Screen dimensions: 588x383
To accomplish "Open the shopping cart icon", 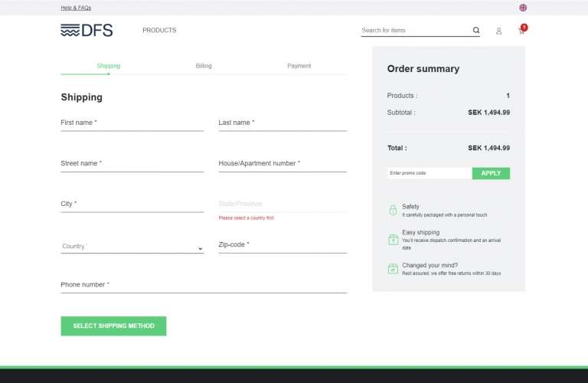I will (x=522, y=30).
